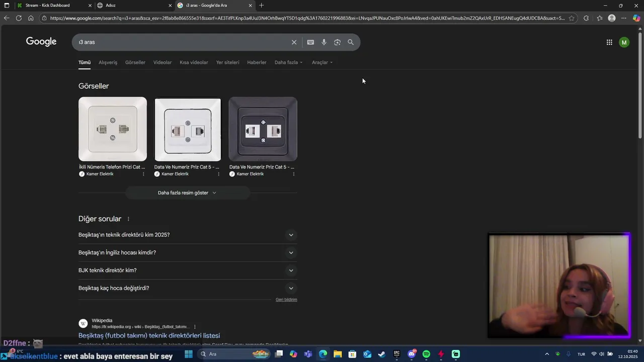Viewport: 644px width, 362px height.
Task: Reload the current page
Action: click(x=19, y=18)
